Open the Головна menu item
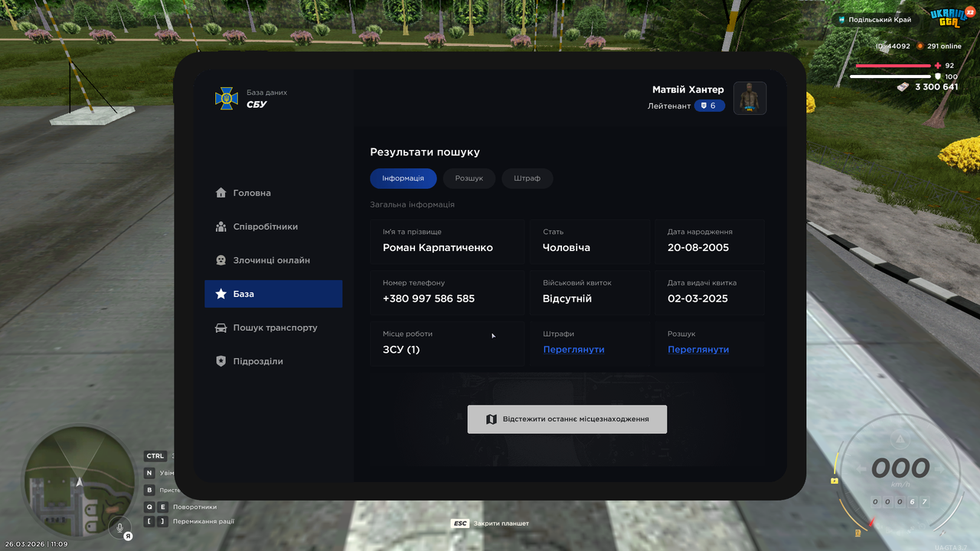Image resolution: width=980 pixels, height=551 pixels. [x=273, y=193]
